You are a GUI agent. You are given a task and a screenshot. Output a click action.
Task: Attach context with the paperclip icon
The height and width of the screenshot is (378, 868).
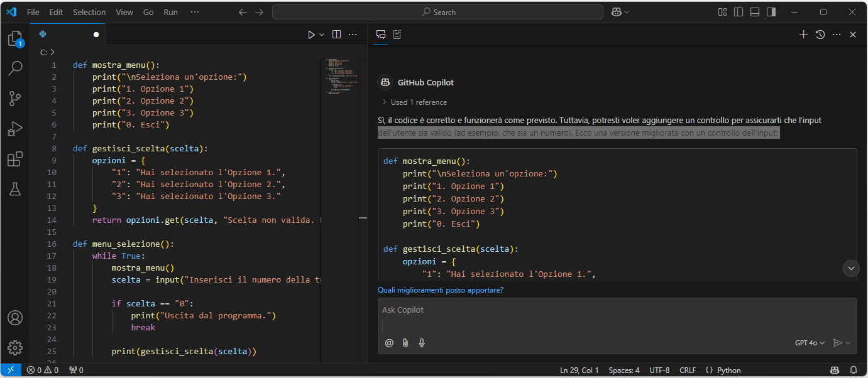(405, 343)
